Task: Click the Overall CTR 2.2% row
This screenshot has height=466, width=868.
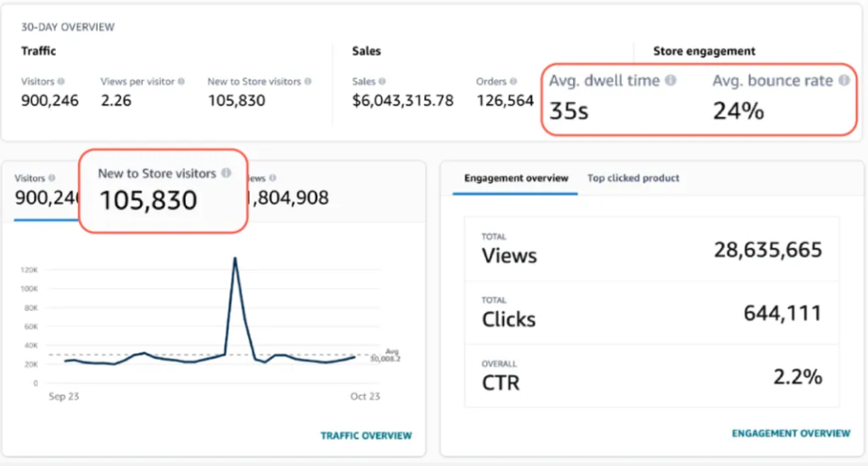Action: pyautogui.click(x=651, y=376)
